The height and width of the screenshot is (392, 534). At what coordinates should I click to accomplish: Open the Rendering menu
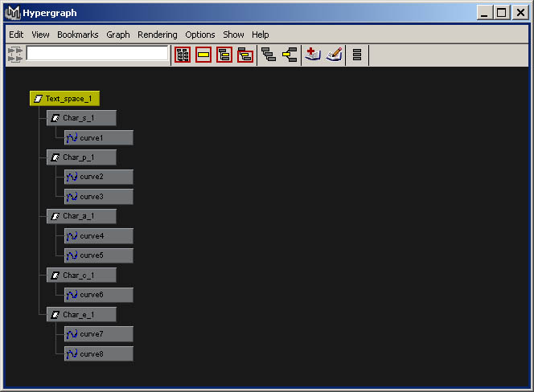click(158, 35)
